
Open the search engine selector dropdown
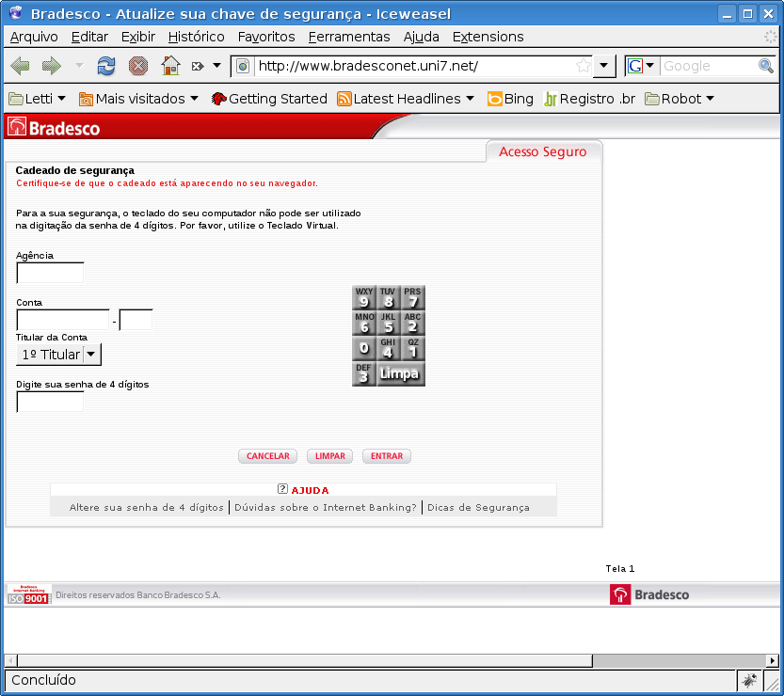point(650,66)
